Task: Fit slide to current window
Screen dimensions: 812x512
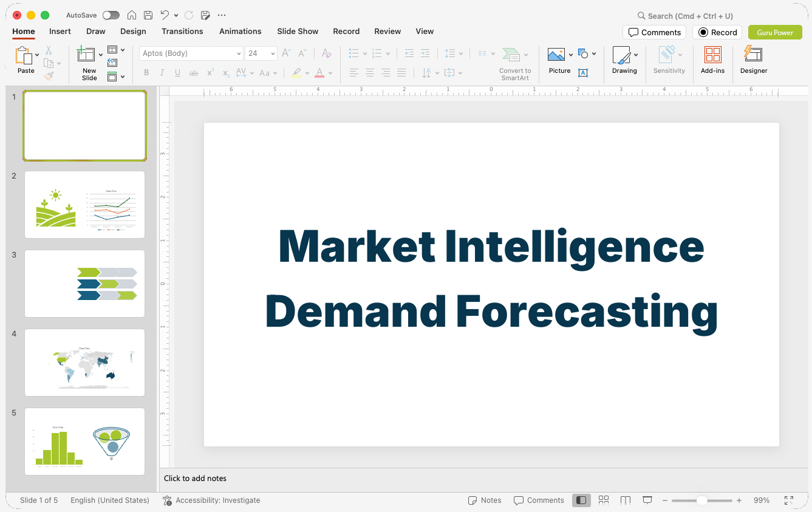Action: pos(789,500)
